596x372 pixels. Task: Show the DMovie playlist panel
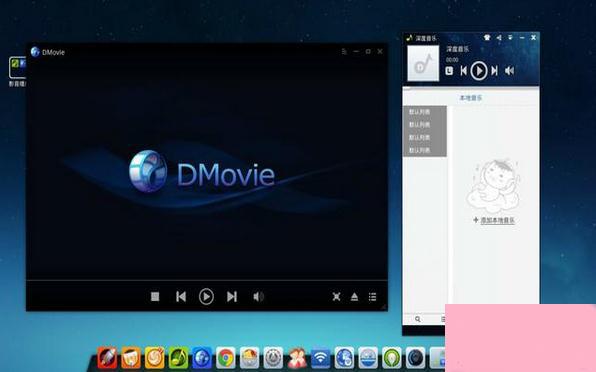[372, 296]
